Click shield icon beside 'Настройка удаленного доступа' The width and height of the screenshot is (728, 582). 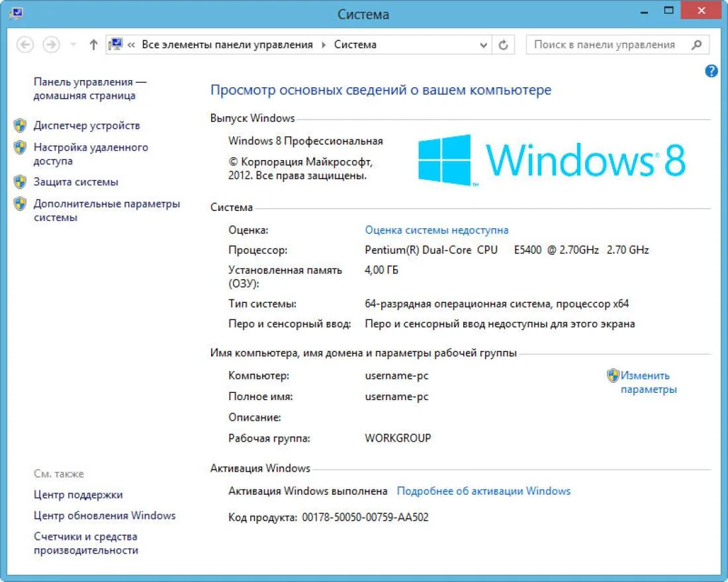point(20,147)
